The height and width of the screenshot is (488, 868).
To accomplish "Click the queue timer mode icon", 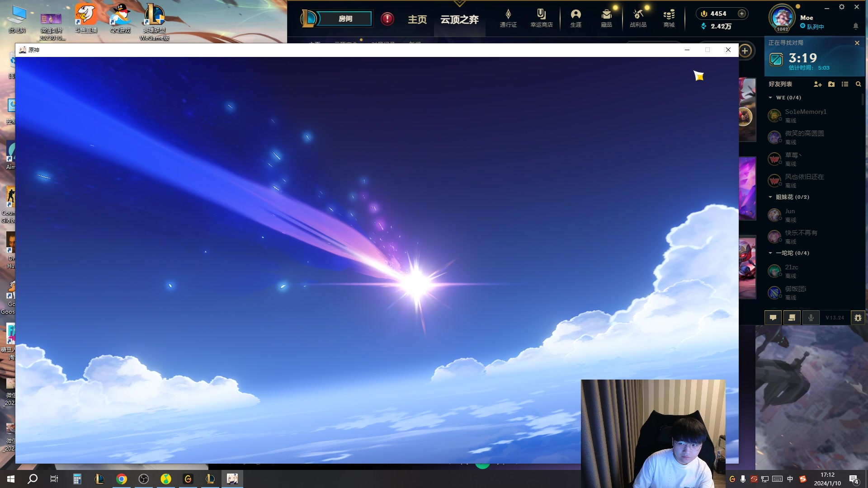I will pos(776,59).
